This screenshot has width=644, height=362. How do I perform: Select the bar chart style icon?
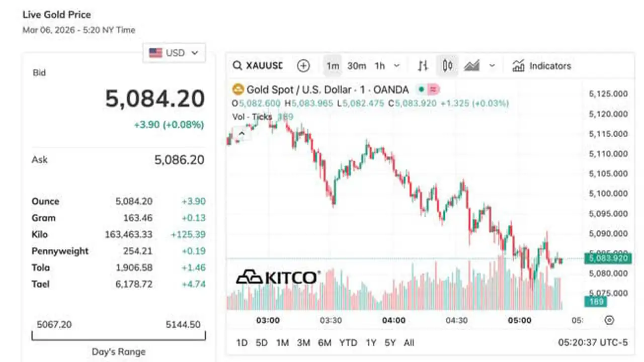click(x=423, y=66)
